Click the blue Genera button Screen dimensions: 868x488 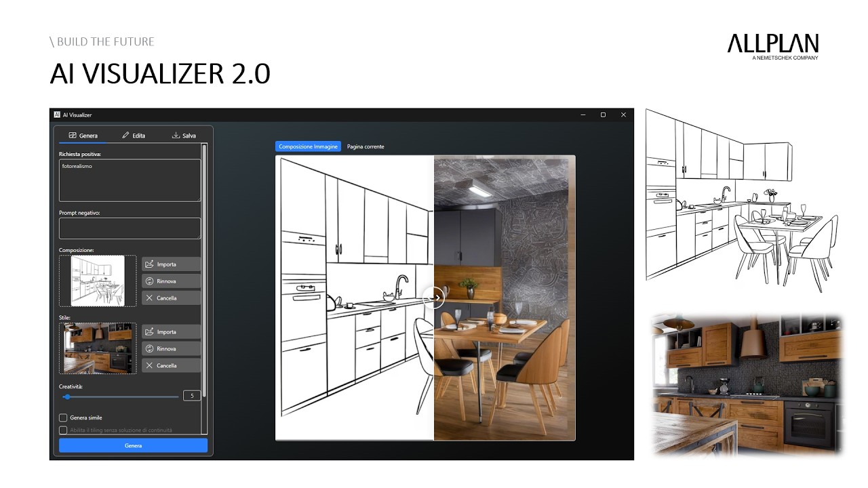(133, 445)
